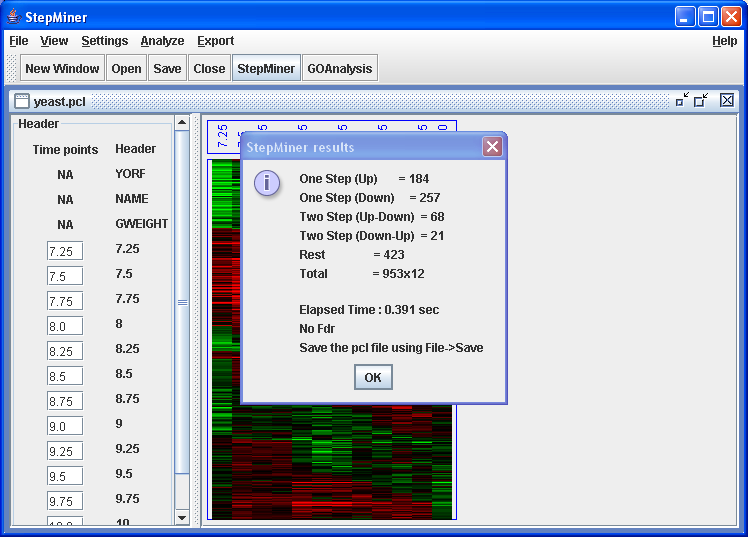Screen dimensions: 748x537
Task: Click the 'One Step (Up)' result line
Action: point(364,179)
